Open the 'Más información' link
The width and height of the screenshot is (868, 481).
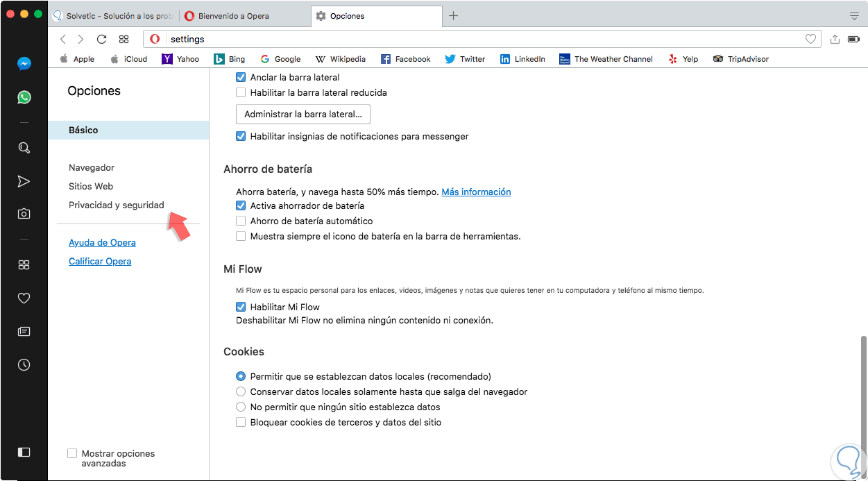tap(476, 192)
